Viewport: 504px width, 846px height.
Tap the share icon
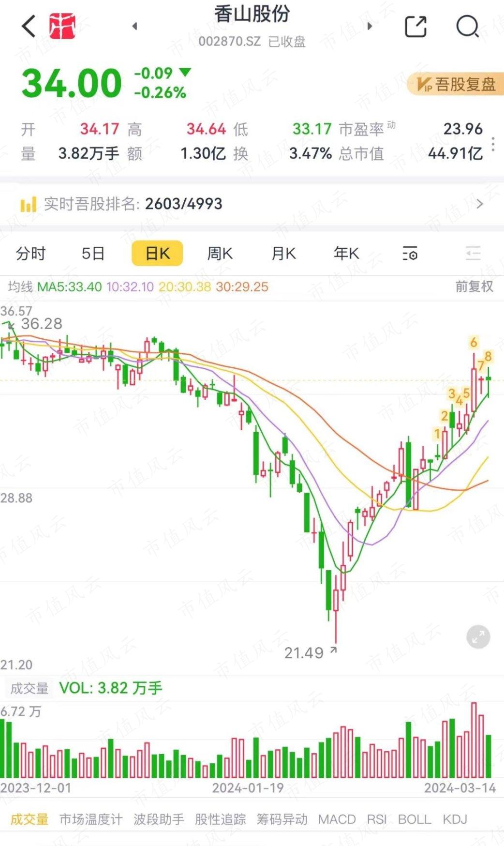[x=415, y=26]
